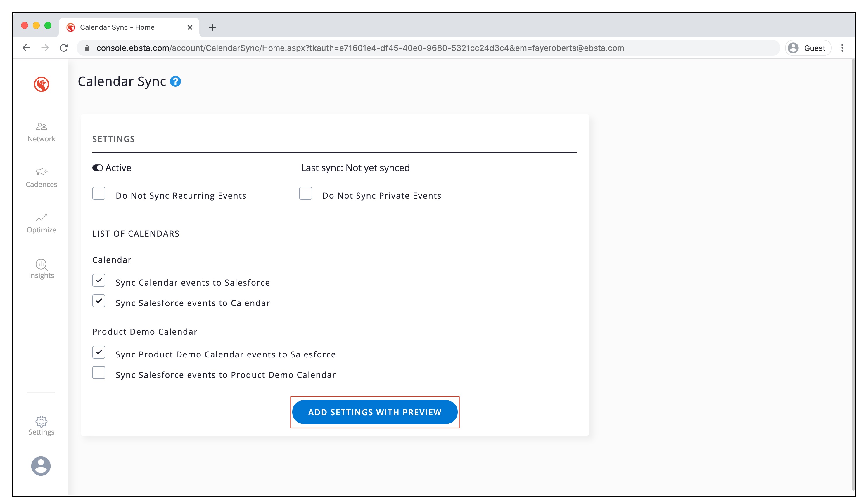Select the Calendar Sync - Home tab
868x497 pixels.
pyautogui.click(x=117, y=27)
